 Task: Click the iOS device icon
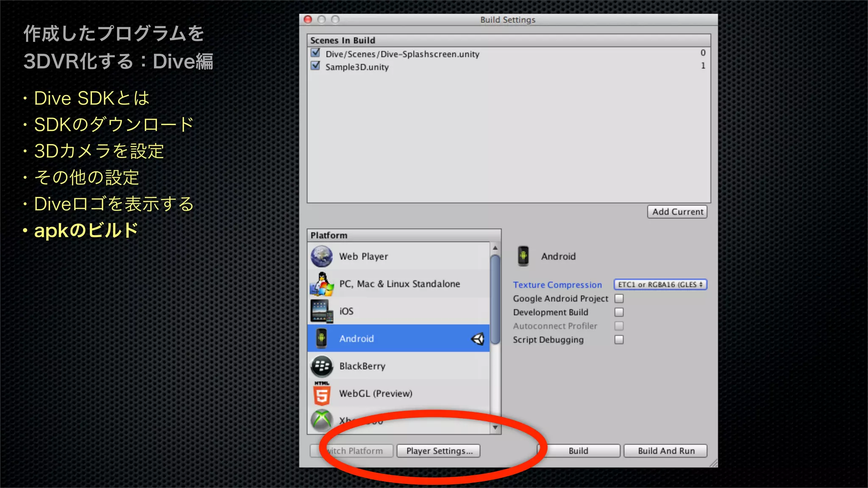[x=321, y=311]
